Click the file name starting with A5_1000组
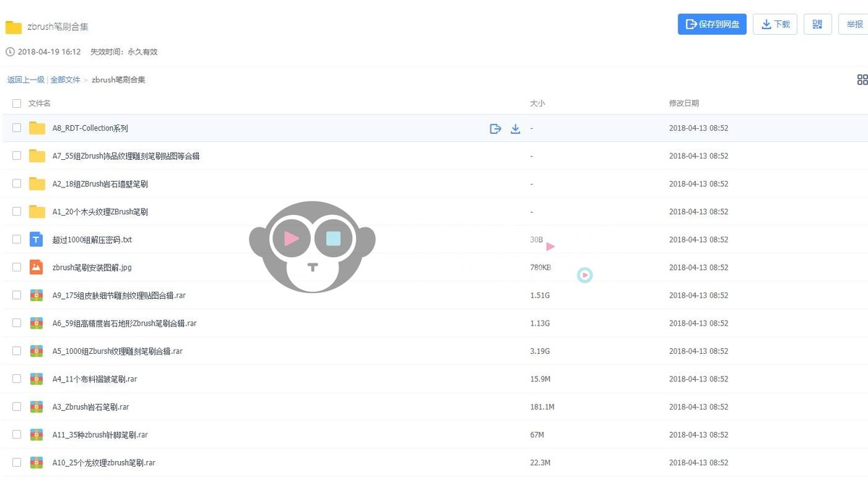 [117, 351]
